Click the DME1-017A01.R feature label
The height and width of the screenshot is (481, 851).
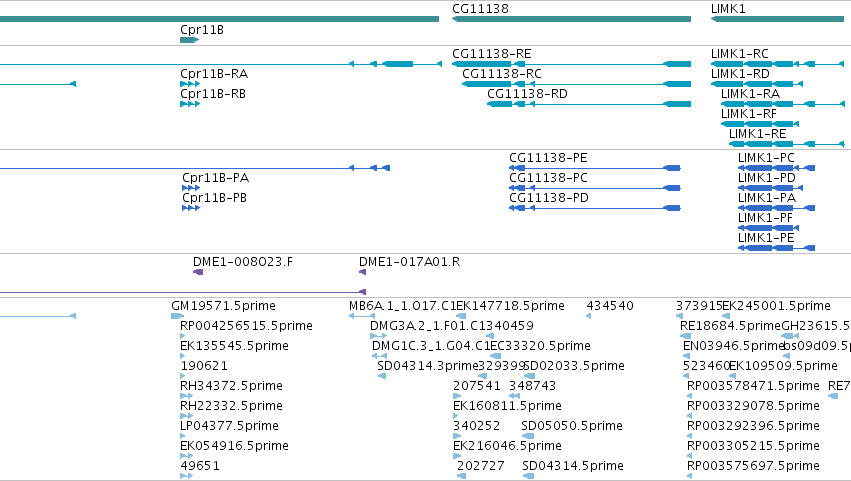[x=409, y=262]
